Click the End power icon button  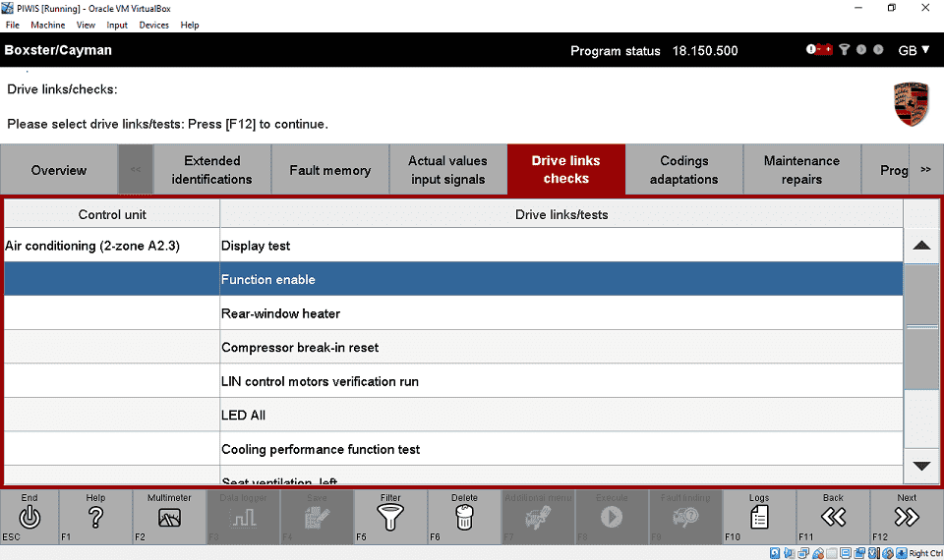(x=29, y=516)
